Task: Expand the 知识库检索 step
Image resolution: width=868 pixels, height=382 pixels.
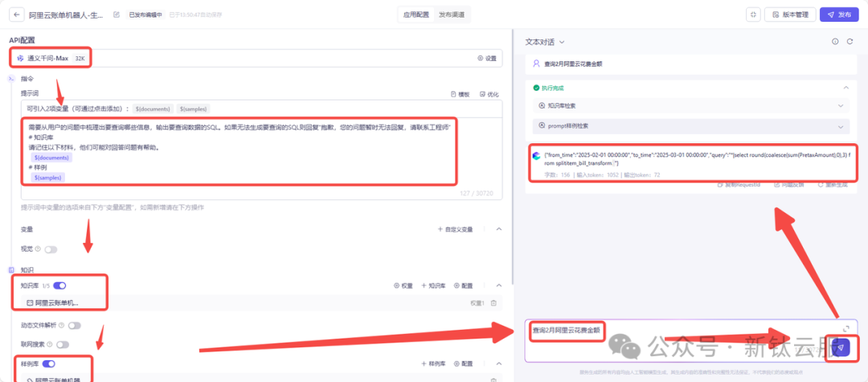Action: point(691,105)
